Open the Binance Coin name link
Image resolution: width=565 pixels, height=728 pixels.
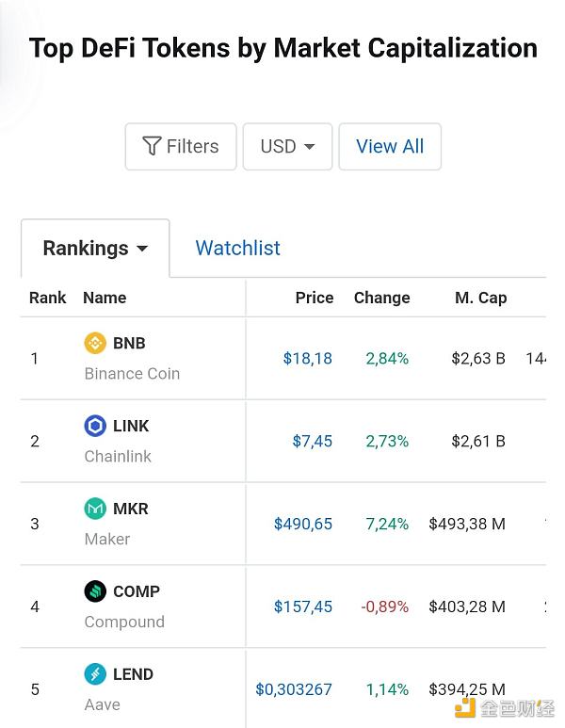tap(132, 373)
